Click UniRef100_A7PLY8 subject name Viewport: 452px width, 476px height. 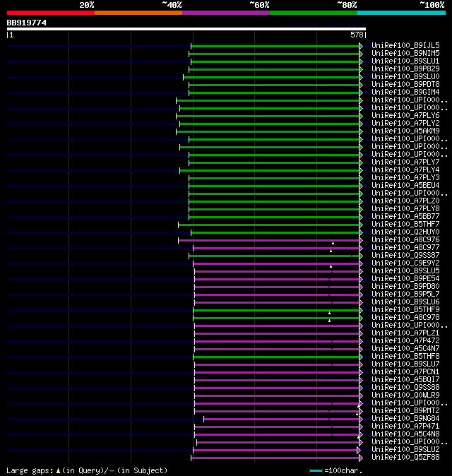pos(405,209)
